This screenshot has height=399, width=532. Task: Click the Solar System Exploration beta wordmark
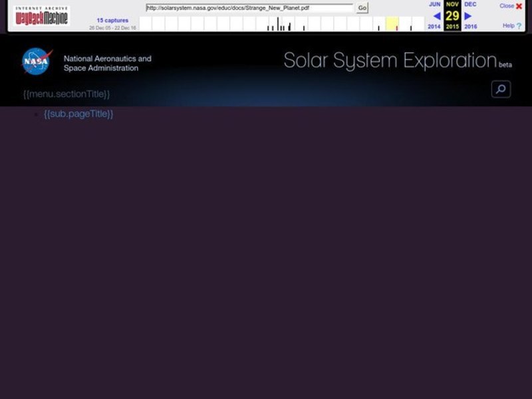[x=390, y=61]
